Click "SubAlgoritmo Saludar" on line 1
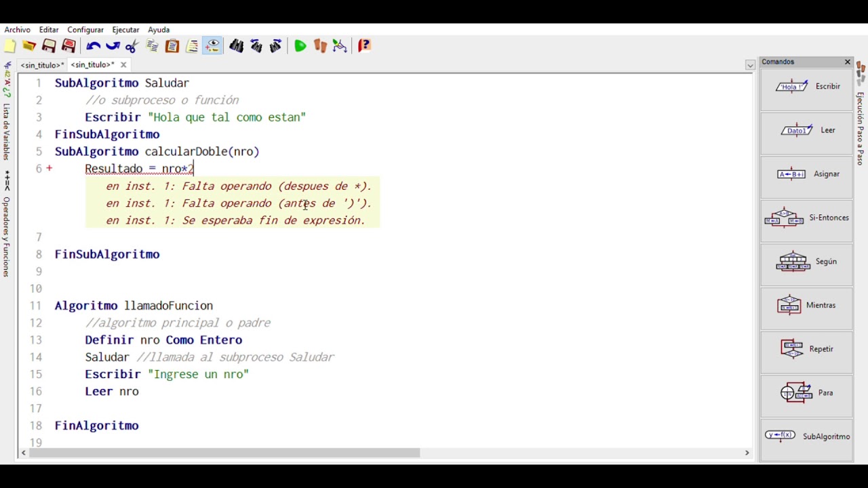The height and width of the screenshot is (488, 868). point(122,83)
